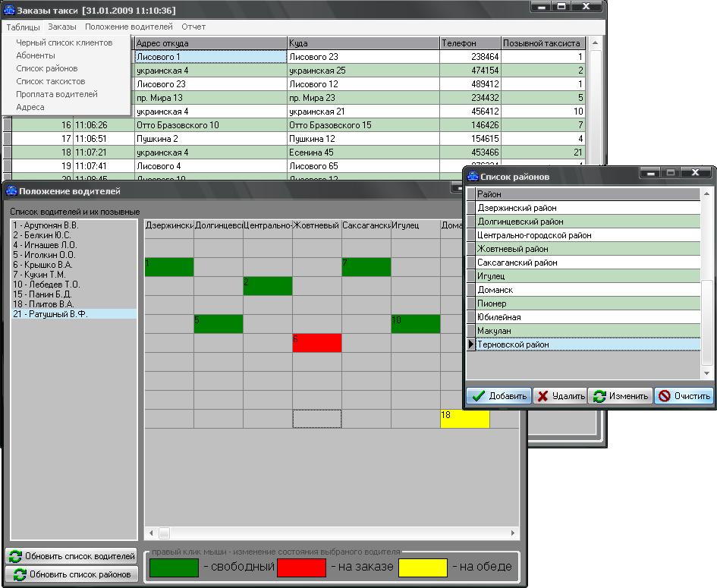The width and height of the screenshot is (717, 588).
Task: Click driver grid scroll right arrow
Action: click(x=513, y=533)
